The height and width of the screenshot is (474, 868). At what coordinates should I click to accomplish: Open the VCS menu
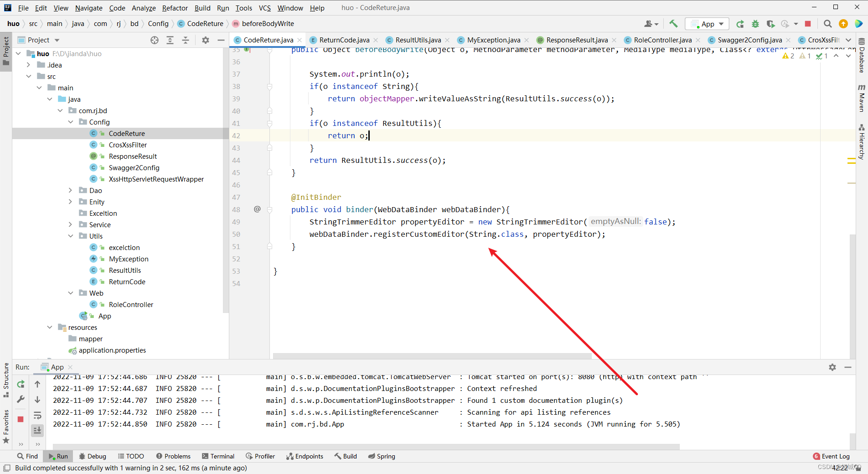click(x=264, y=8)
